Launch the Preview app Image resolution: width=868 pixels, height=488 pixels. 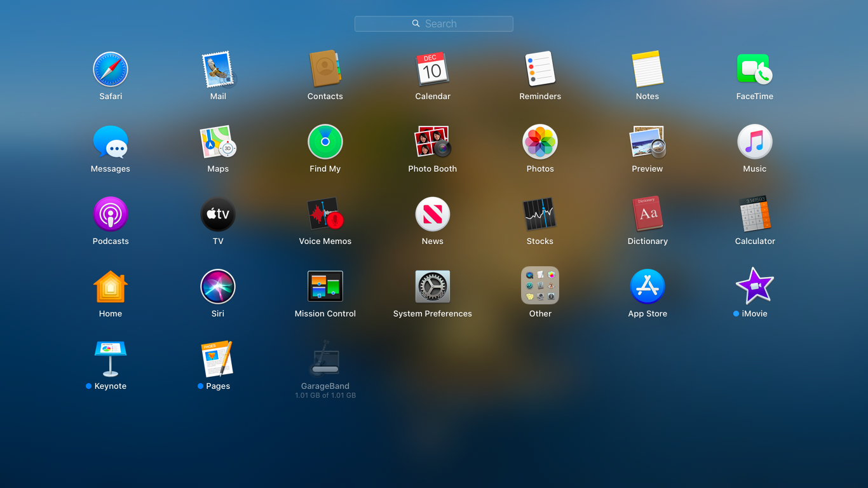pos(648,142)
